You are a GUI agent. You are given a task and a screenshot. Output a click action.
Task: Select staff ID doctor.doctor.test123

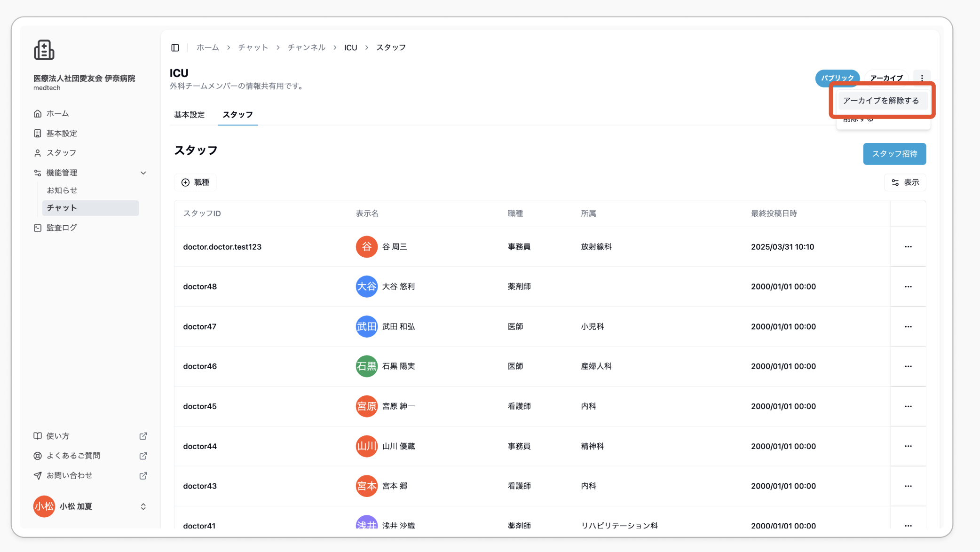pyautogui.click(x=222, y=247)
